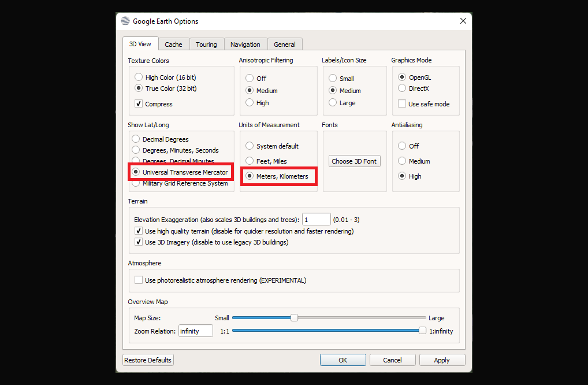The height and width of the screenshot is (385, 588).
Task: Select DirectX graphics mode
Action: [x=402, y=88]
